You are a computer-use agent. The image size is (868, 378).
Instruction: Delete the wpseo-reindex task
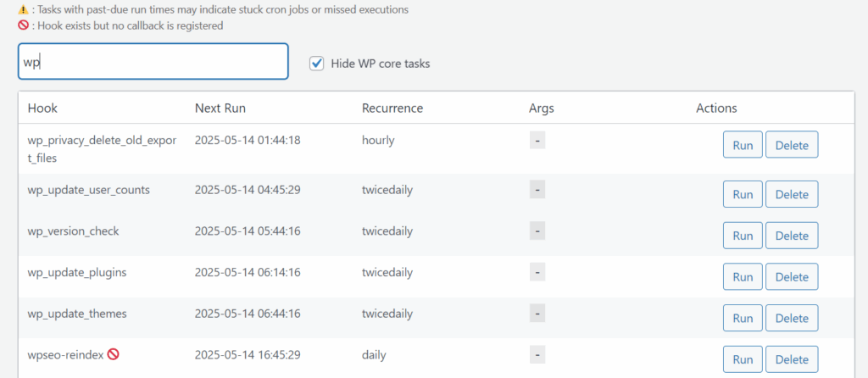click(x=792, y=359)
